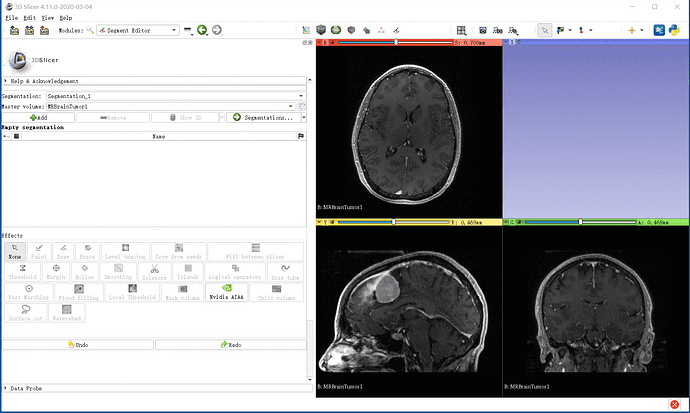Open the Models module green icon
The image size is (690, 413).
coord(336,30)
